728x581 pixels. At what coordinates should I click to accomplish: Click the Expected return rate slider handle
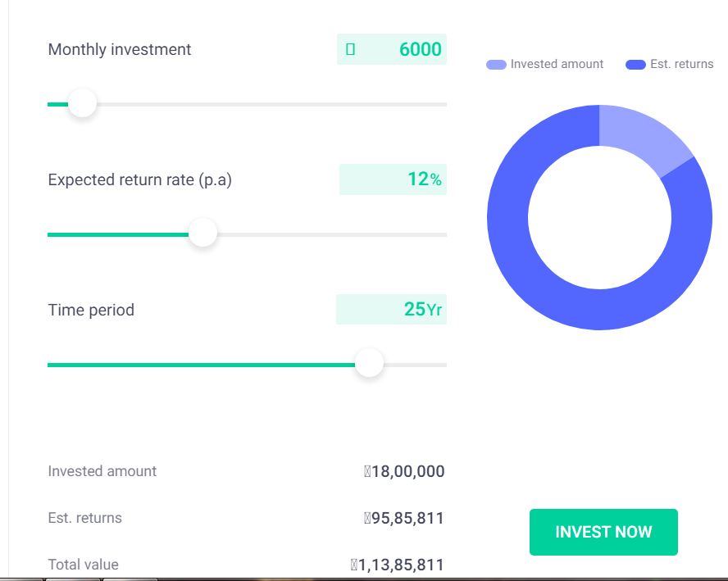coord(202,234)
